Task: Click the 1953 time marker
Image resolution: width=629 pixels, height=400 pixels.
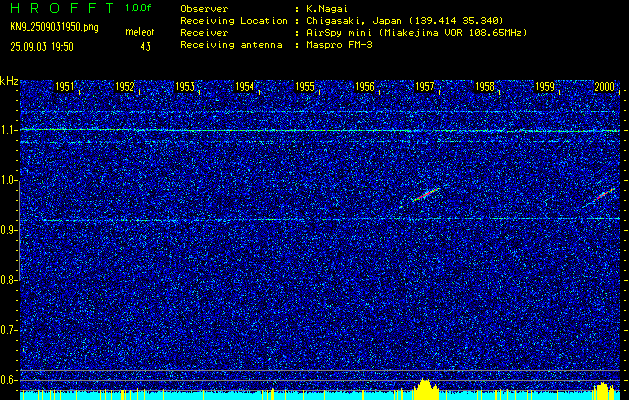Action: tap(185, 87)
